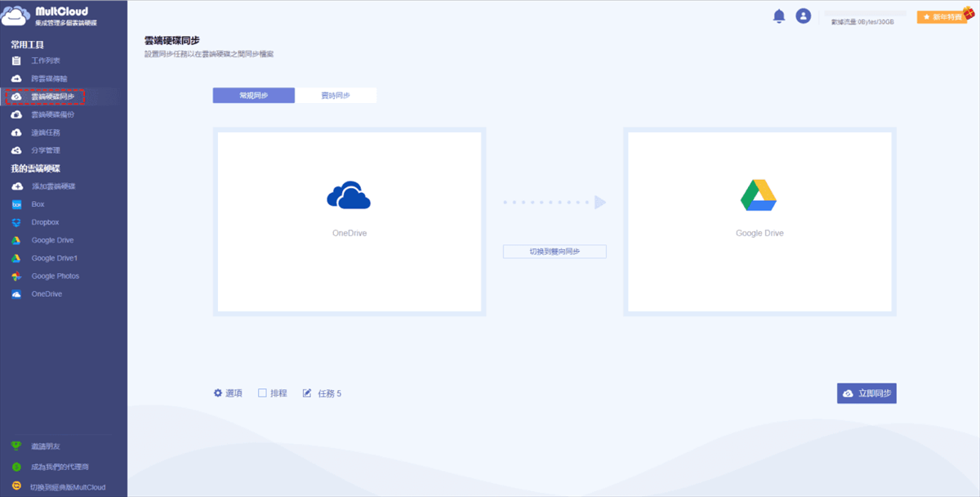Screen dimensions: 980x497
Task: Switch to classic MultCloud via 切換到經典版MultCloud
Action: tap(67, 487)
